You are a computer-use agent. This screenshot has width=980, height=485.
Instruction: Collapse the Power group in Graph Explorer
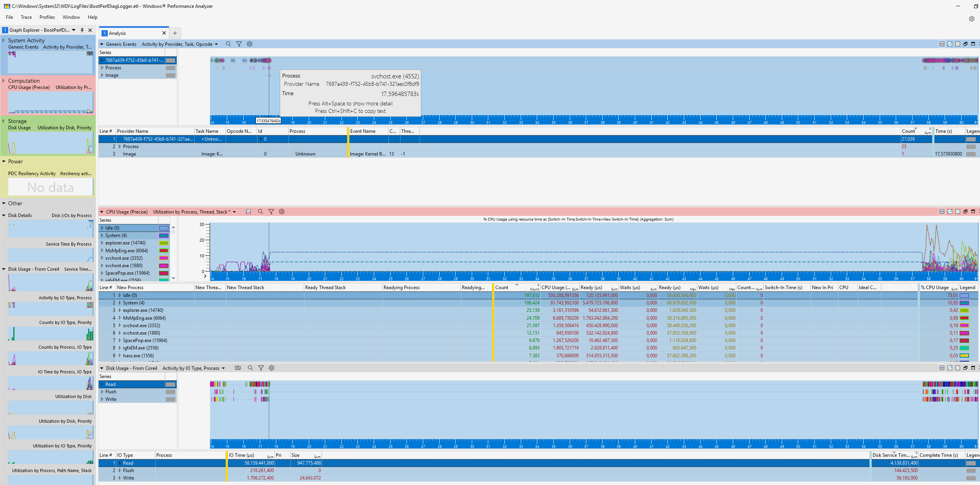(x=4, y=161)
